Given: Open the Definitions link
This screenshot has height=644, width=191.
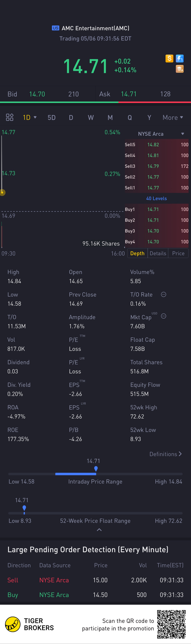Looking at the screenshot, I should click(165, 454).
